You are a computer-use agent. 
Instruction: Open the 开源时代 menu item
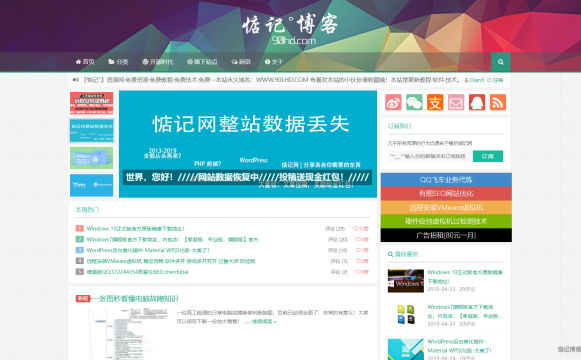click(x=158, y=62)
